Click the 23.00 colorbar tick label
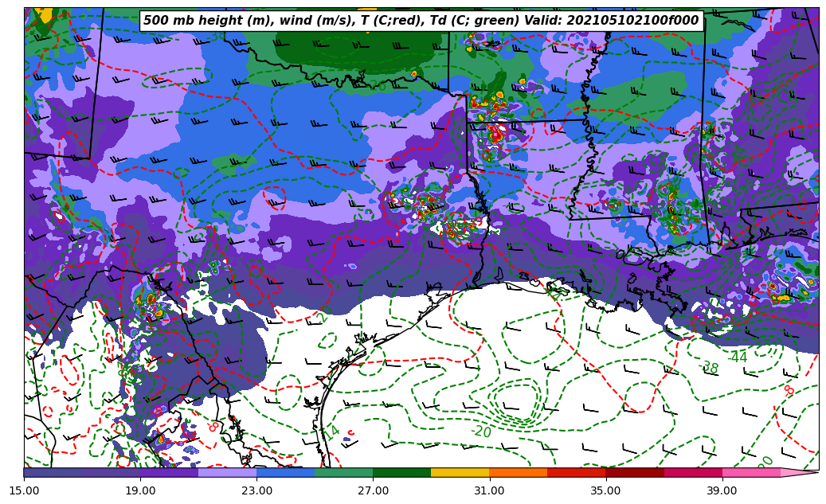Image resolution: width=826 pixels, height=504 pixels. point(256,491)
